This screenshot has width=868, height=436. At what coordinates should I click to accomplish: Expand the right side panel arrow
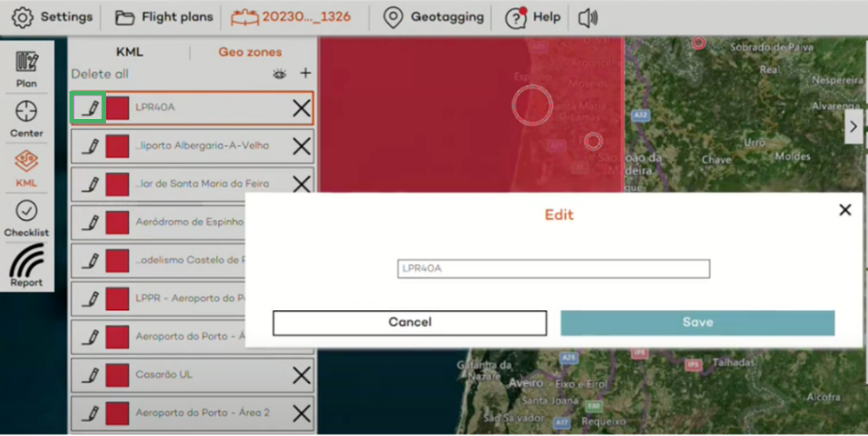pos(853,127)
